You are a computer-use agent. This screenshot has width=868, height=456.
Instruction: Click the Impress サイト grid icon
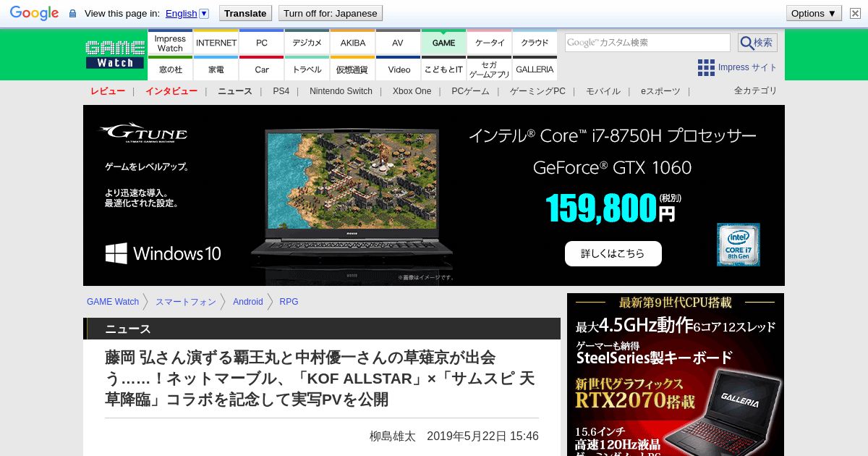[706, 67]
